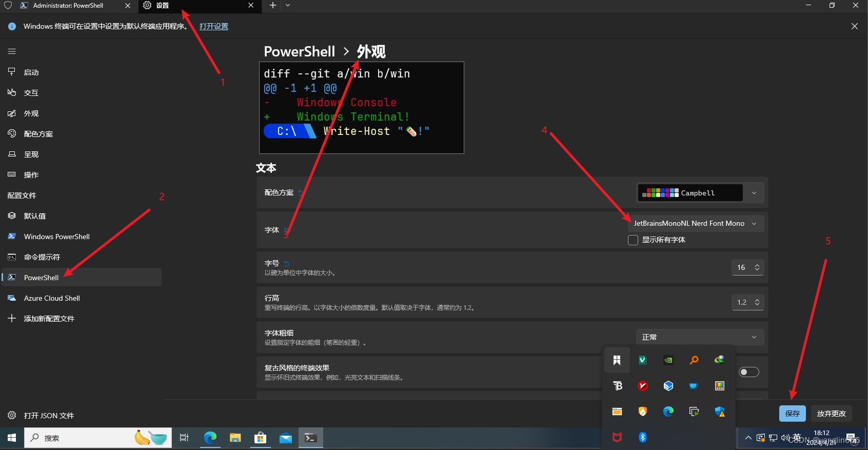Reset 配色方案 to inherited value
This screenshot has height=450, width=868.
[301, 192]
